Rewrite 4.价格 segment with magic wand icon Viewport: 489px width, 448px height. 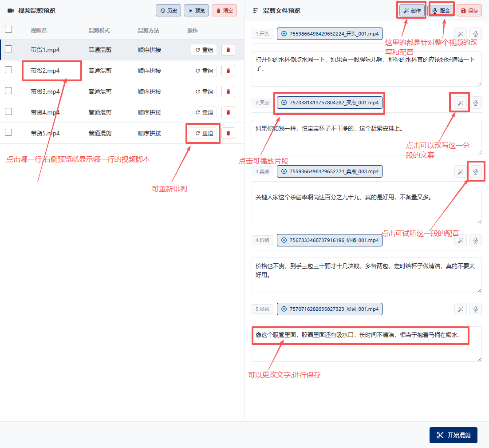[460, 241]
